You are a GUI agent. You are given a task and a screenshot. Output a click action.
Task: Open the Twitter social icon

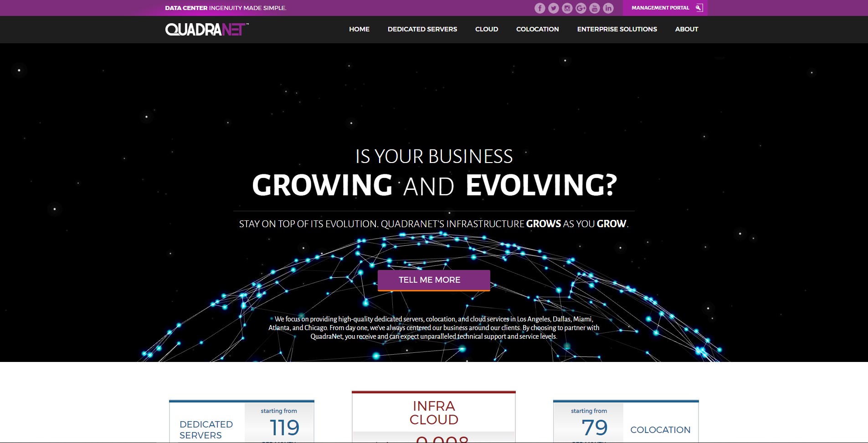point(554,8)
